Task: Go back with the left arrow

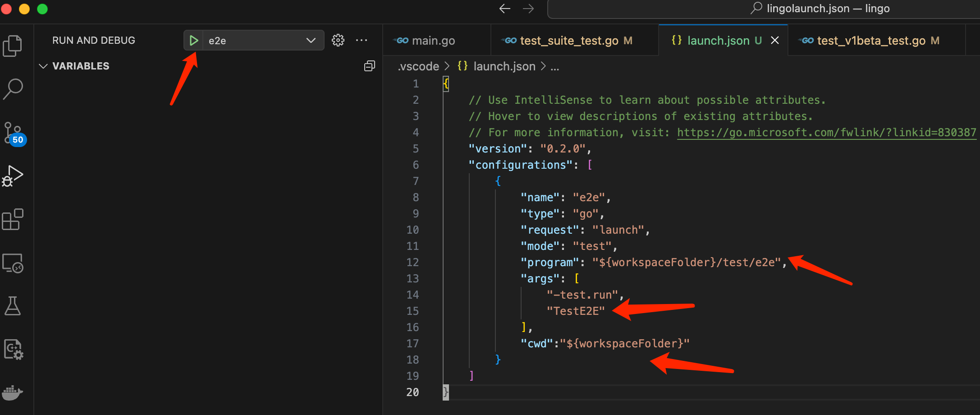Action: [x=505, y=9]
